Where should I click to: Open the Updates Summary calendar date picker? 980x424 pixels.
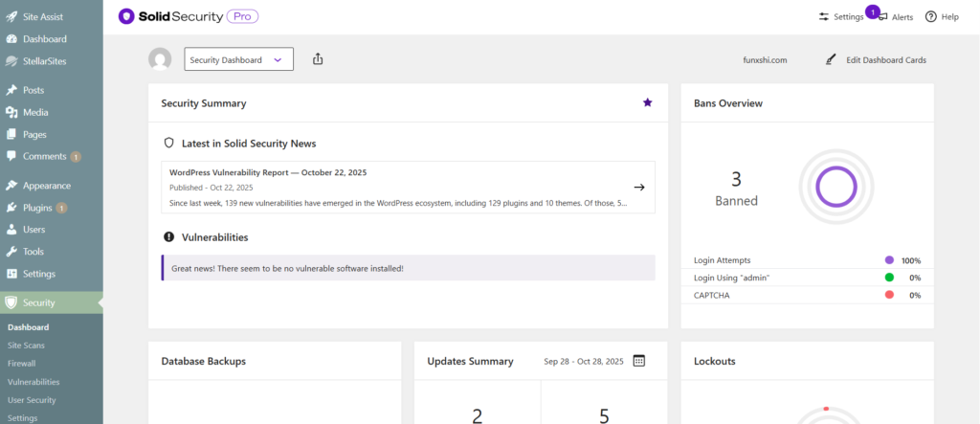(x=639, y=361)
